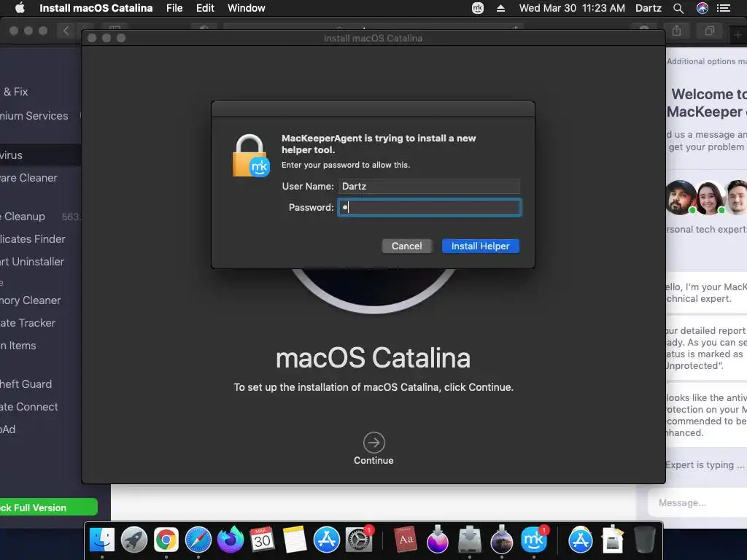
Task: Click the back arrow in the Safari window
Action: coord(66,31)
